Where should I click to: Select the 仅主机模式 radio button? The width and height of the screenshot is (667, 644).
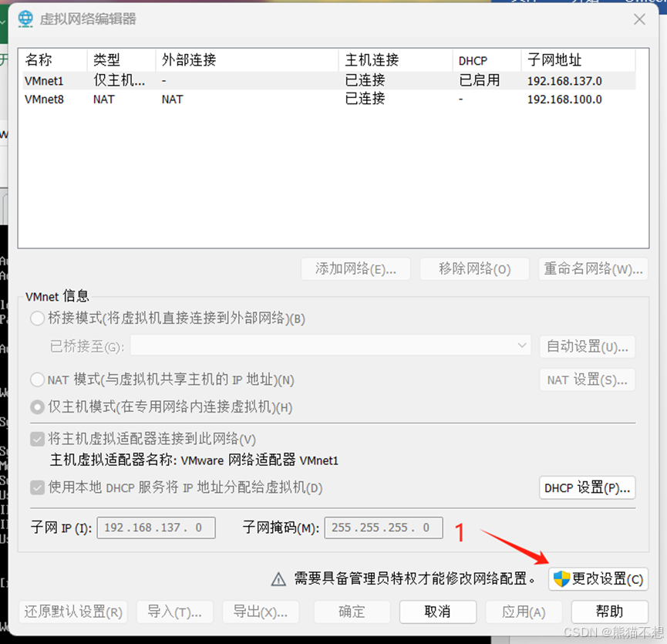[38, 407]
